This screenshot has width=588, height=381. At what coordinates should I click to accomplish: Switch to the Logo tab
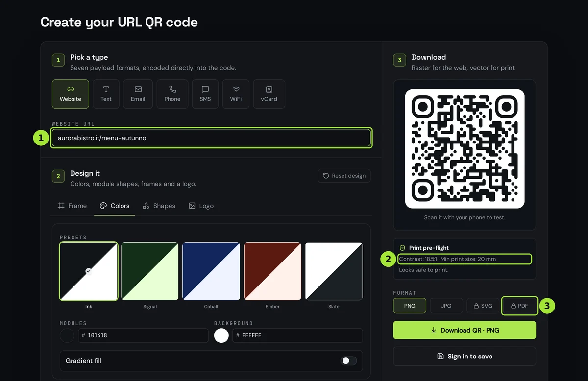coord(201,206)
